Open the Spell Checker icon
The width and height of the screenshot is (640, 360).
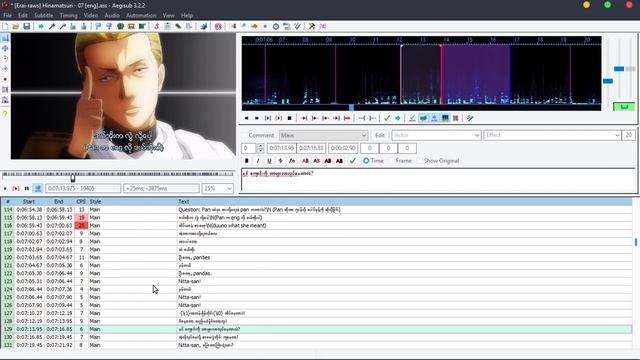click(298, 26)
